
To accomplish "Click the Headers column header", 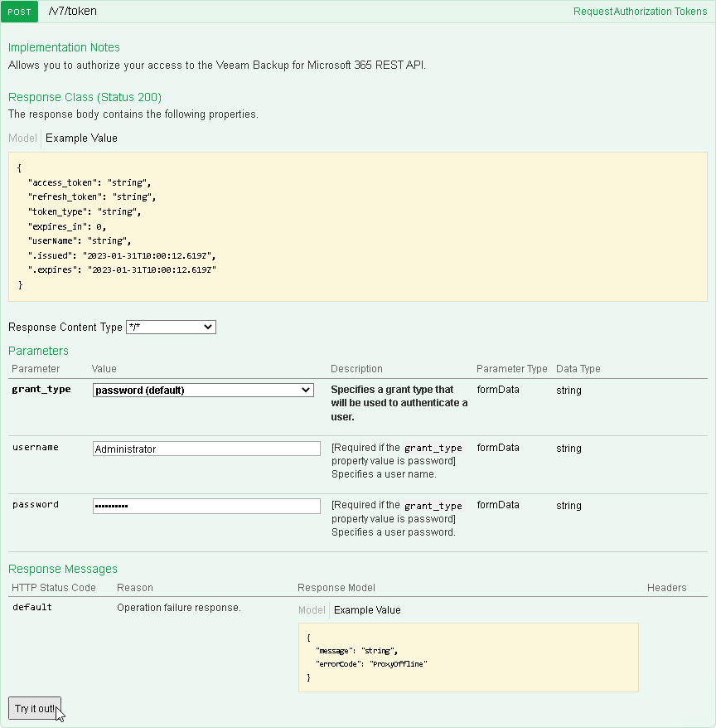I will (x=667, y=588).
